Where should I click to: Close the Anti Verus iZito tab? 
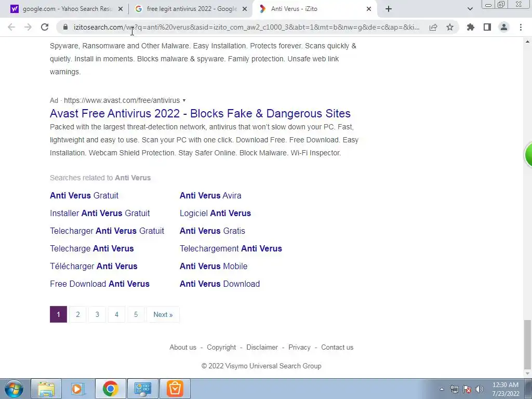pos(369,9)
